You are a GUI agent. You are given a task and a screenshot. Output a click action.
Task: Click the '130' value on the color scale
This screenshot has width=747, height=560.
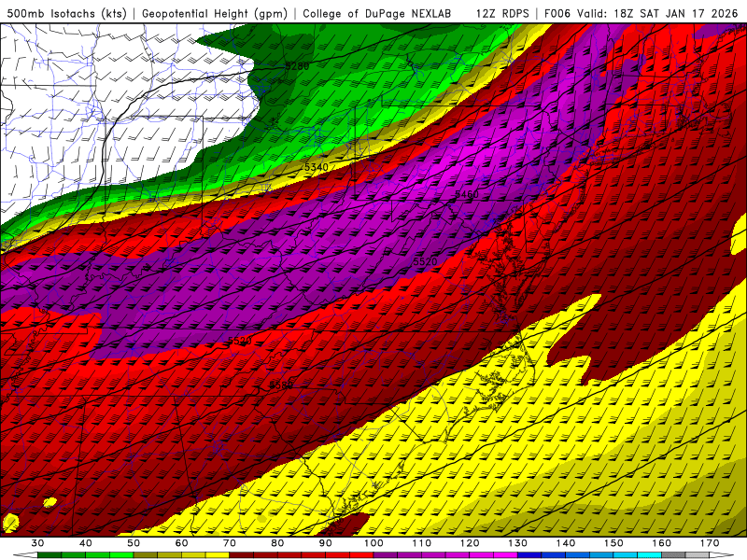pyautogui.click(x=518, y=543)
